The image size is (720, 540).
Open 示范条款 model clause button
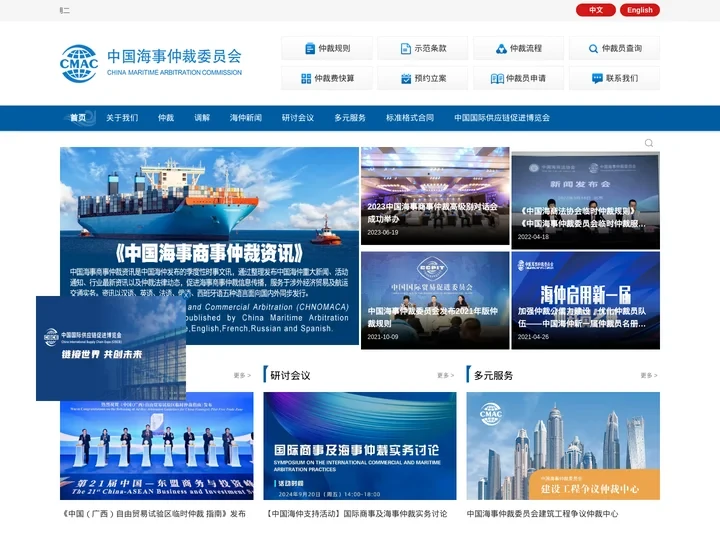(x=422, y=48)
